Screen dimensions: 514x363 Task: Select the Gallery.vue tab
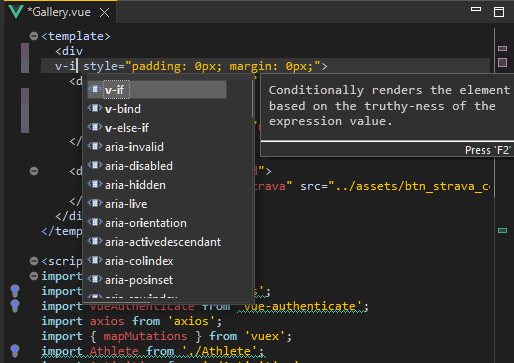click(x=60, y=12)
